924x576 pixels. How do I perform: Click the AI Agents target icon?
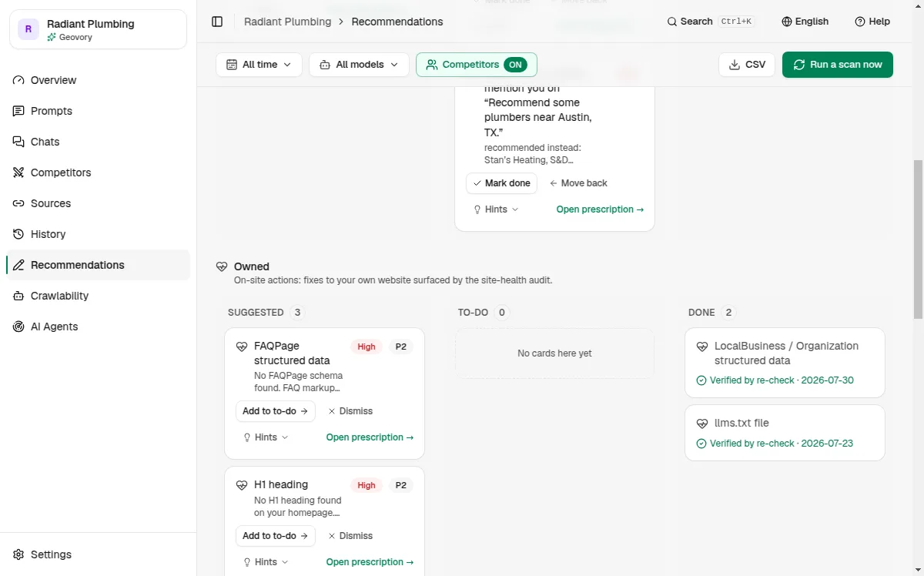(18, 327)
